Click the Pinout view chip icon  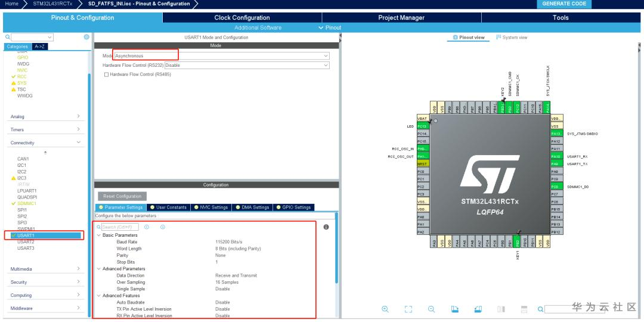[x=455, y=38]
